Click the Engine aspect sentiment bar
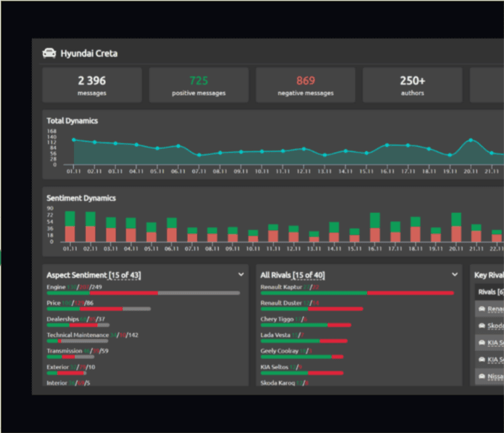The image size is (504, 433). (144, 293)
